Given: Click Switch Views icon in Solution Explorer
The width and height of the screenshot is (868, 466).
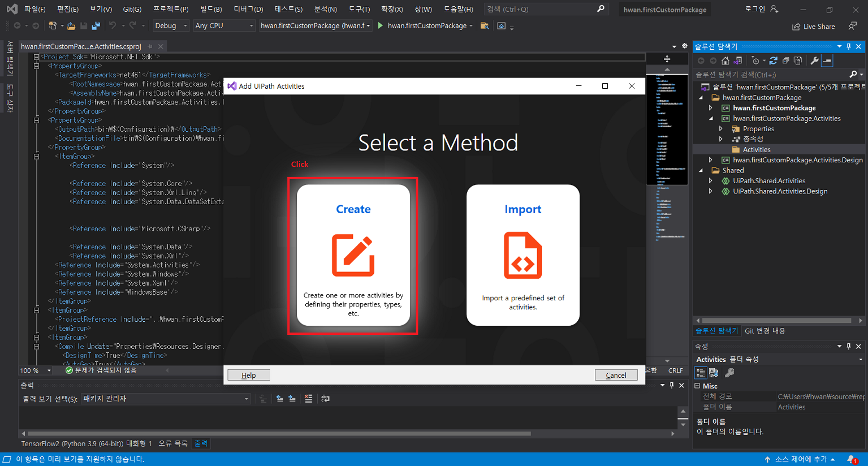Looking at the screenshot, I should [x=738, y=61].
